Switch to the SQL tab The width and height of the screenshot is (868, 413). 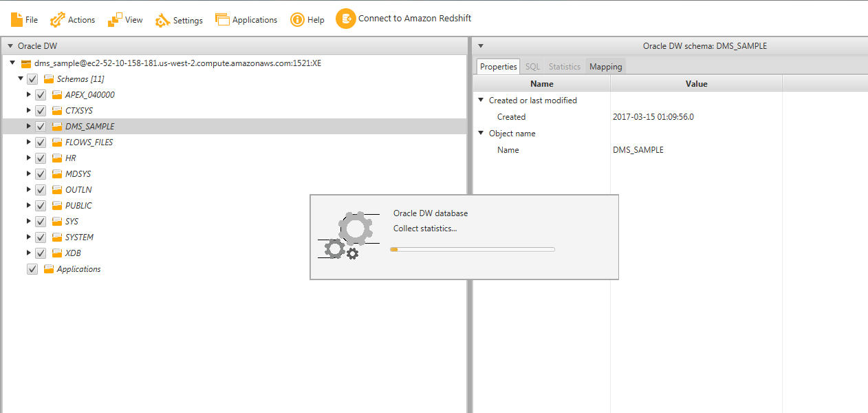[532, 67]
